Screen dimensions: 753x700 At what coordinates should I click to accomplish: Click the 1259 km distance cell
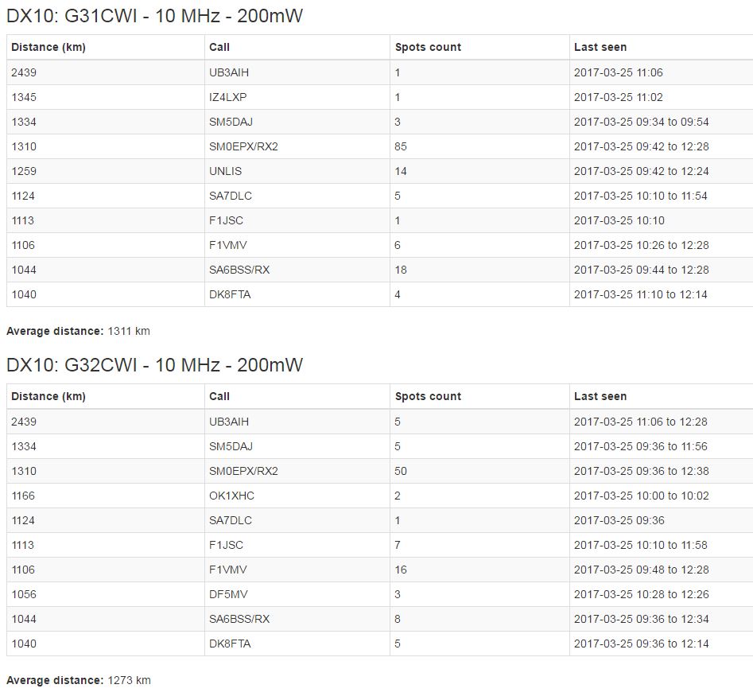tap(24, 171)
